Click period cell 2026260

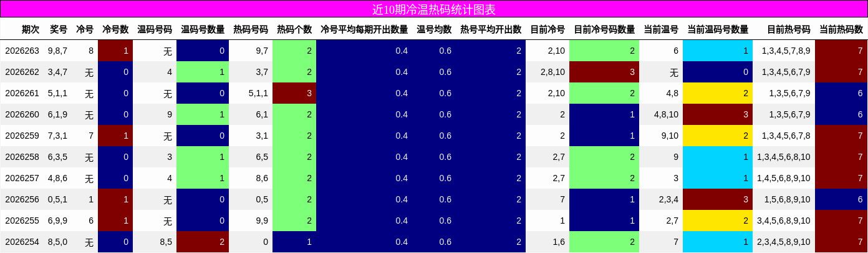[22, 114]
